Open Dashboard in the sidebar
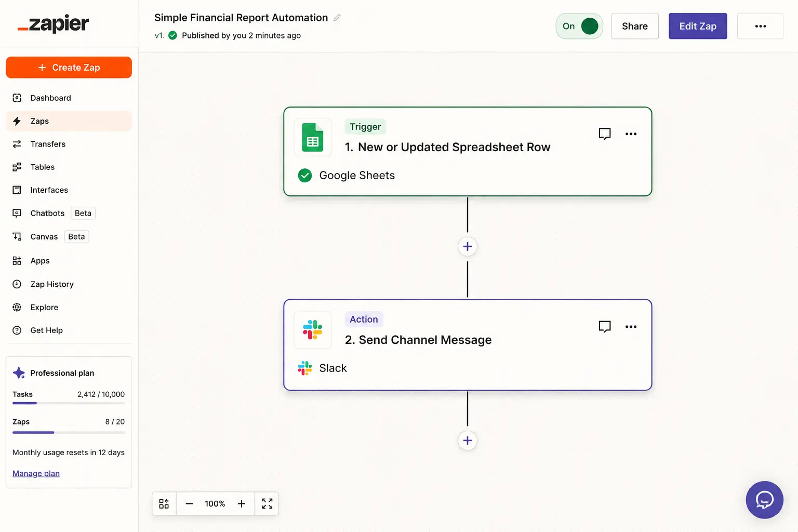This screenshot has width=798, height=532. (x=69, y=98)
